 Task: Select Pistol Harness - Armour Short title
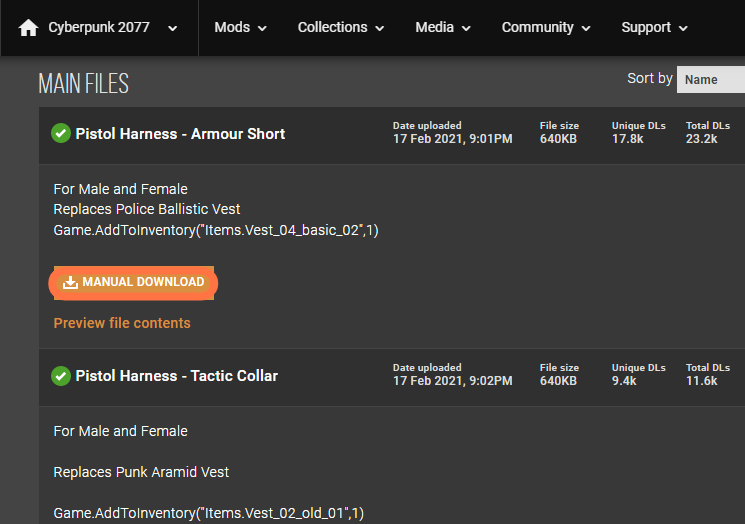point(180,134)
